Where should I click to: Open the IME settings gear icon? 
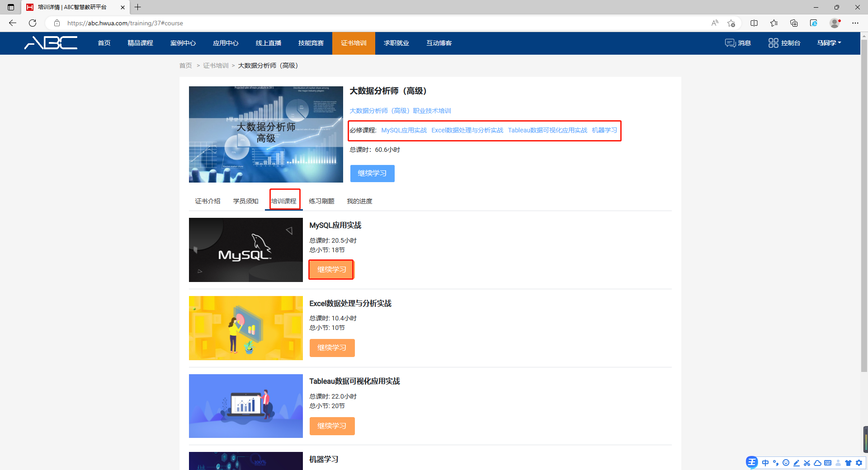point(859,463)
